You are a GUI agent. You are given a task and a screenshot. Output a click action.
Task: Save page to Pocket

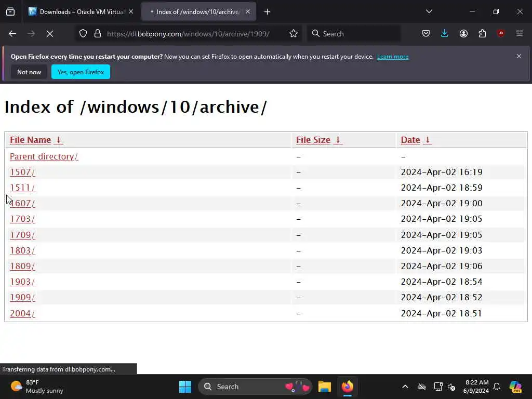[426, 34]
